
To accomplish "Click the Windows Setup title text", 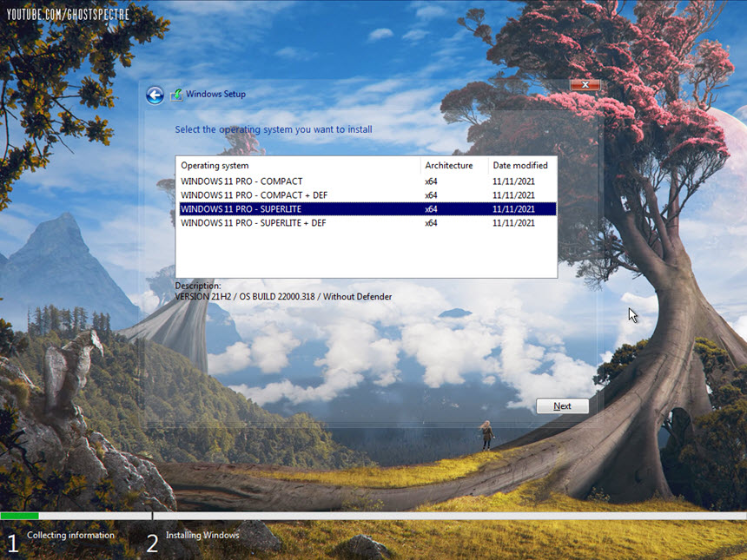I will coord(215,94).
